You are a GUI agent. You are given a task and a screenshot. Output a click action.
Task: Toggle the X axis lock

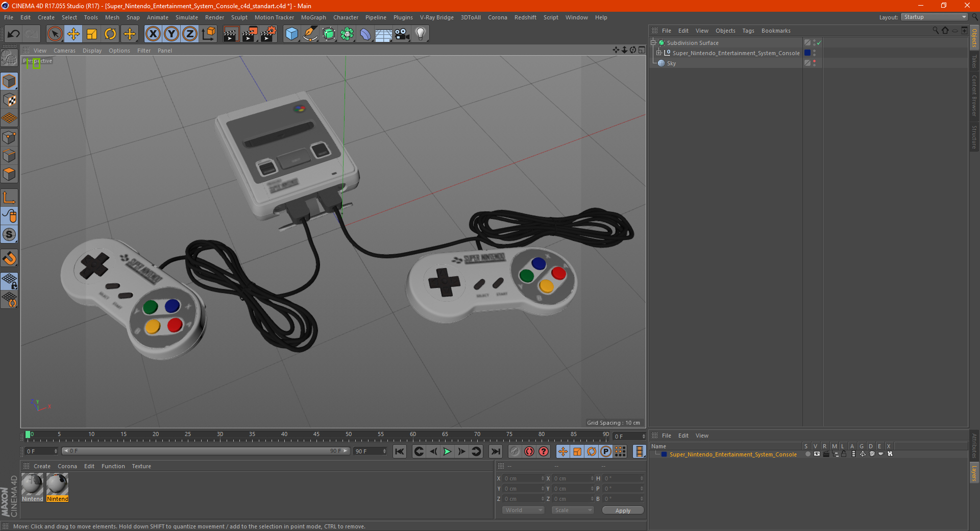point(153,34)
